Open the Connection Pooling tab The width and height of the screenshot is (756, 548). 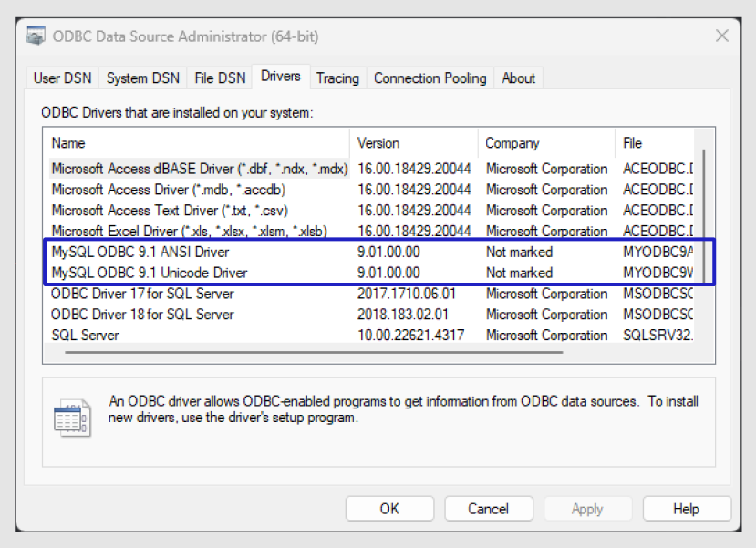[430, 78]
